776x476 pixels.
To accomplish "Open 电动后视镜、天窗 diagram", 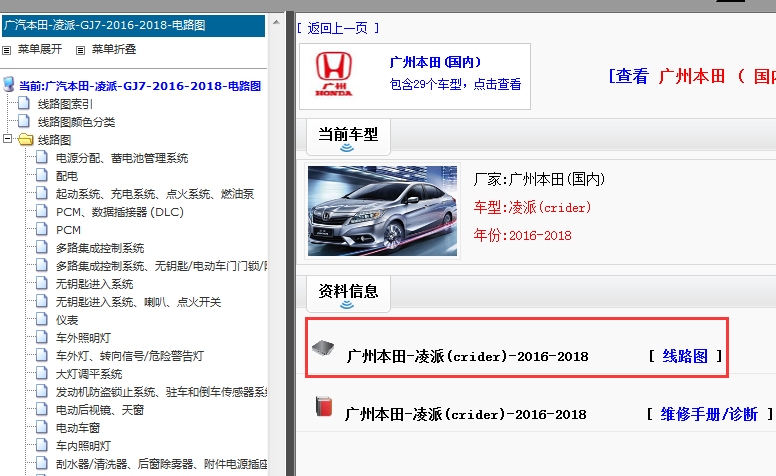I will point(99,410).
